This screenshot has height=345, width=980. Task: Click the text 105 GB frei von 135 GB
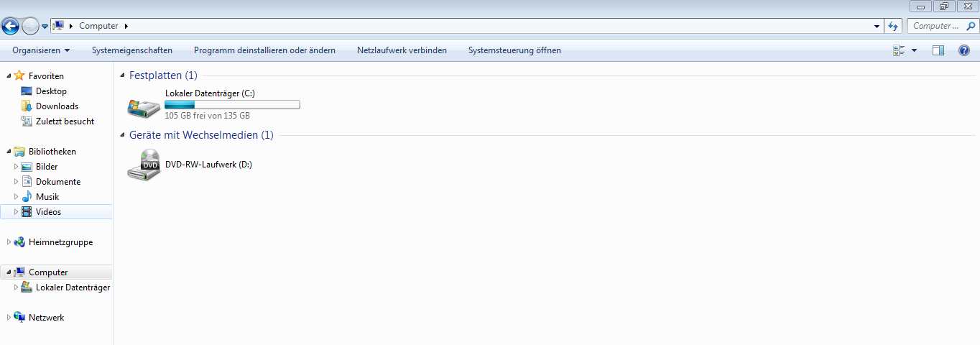(x=208, y=116)
